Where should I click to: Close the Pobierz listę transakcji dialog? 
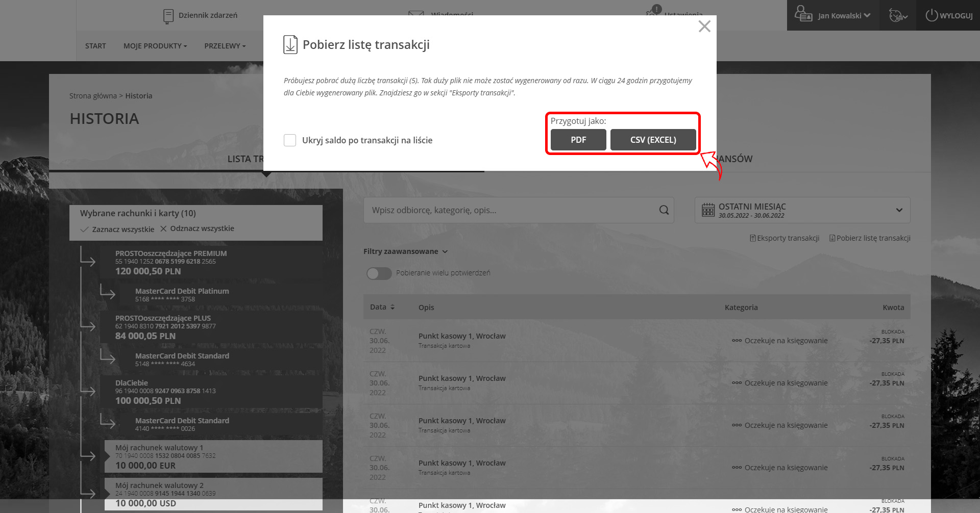click(x=704, y=27)
